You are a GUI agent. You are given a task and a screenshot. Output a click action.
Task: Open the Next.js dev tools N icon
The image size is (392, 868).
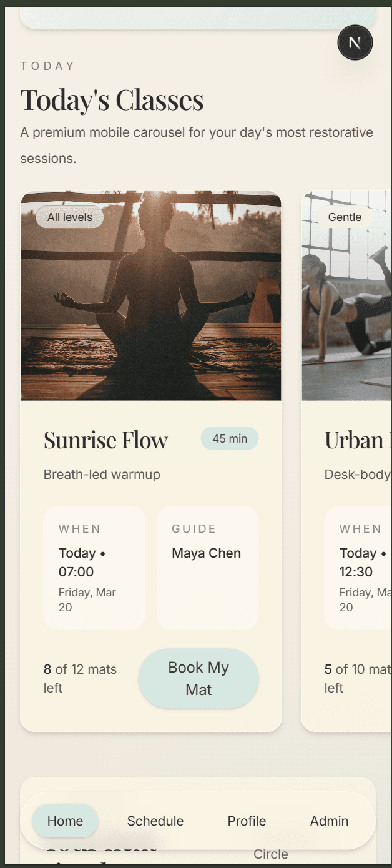click(x=355, y=42)
